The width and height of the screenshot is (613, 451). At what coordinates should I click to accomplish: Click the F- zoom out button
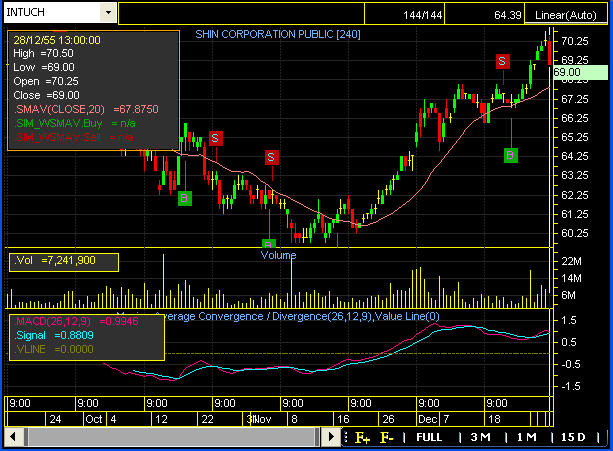(x=387, y=438)
